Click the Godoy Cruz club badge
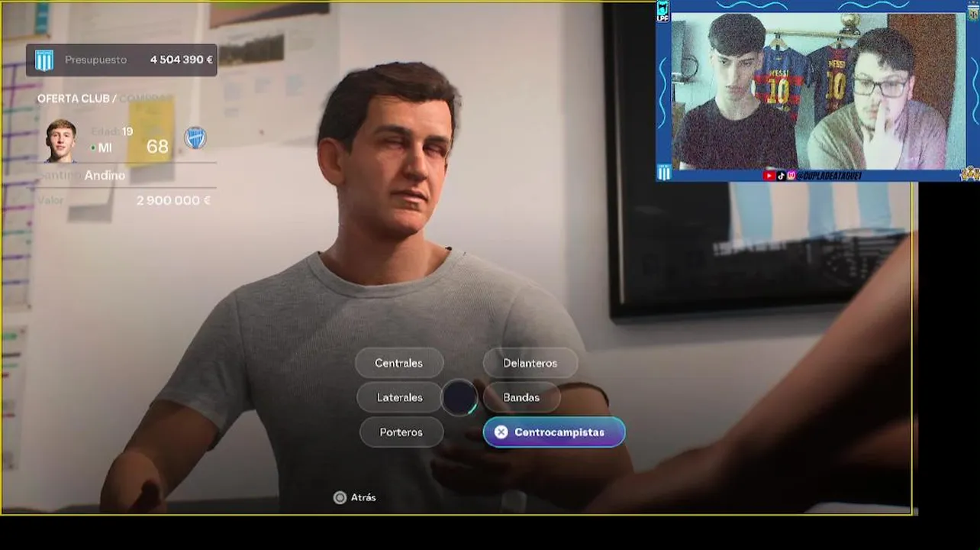The width and height of the screenshot is (980, 550). click(195, 138)
